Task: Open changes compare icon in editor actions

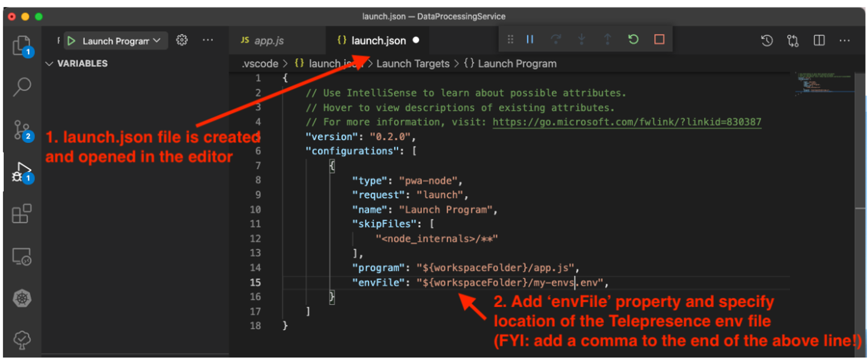Action: coord(793,41)
